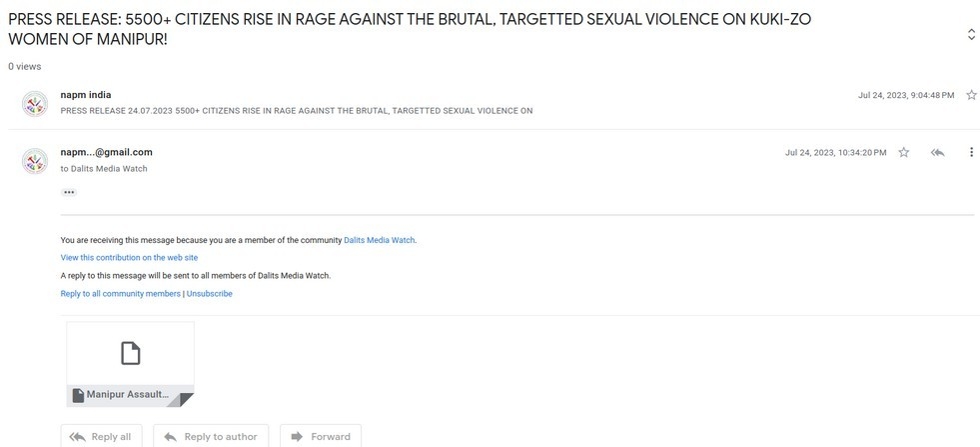Click the napm india avatar icon

pos(35,103)
